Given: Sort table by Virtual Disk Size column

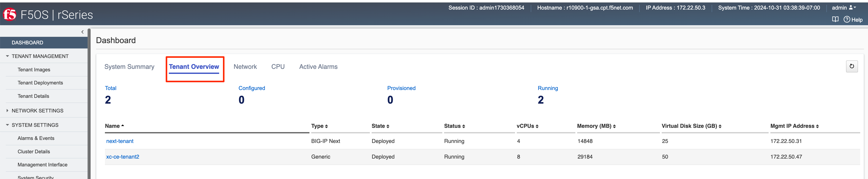Looking at the screenshot, I should [x=691, y=126].
